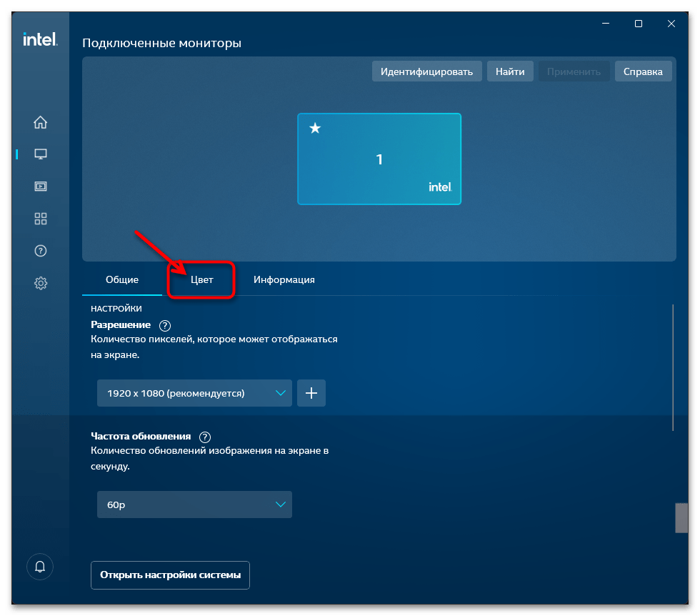This screenshot has height=616, width=700.
Task: Open the apps grid sidebar icon
Action: pos(41,219)
